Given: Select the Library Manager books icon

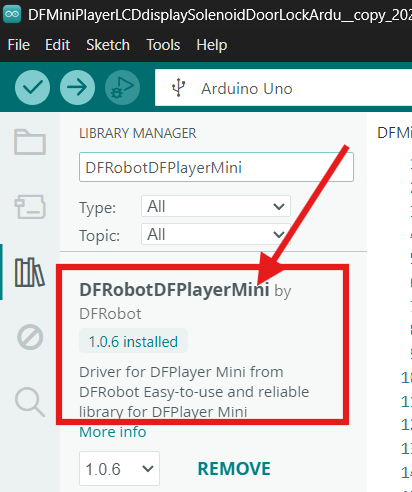Looking at the screenshot, I should pyautogui.click(x=30, y=272).
